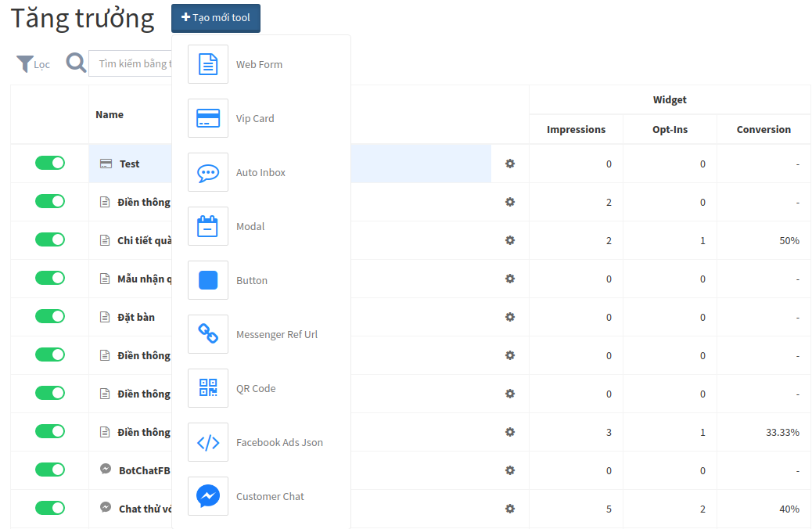Select the Web Form document icon
This screenshot has height=529, width=812.
tap(207, 64)
